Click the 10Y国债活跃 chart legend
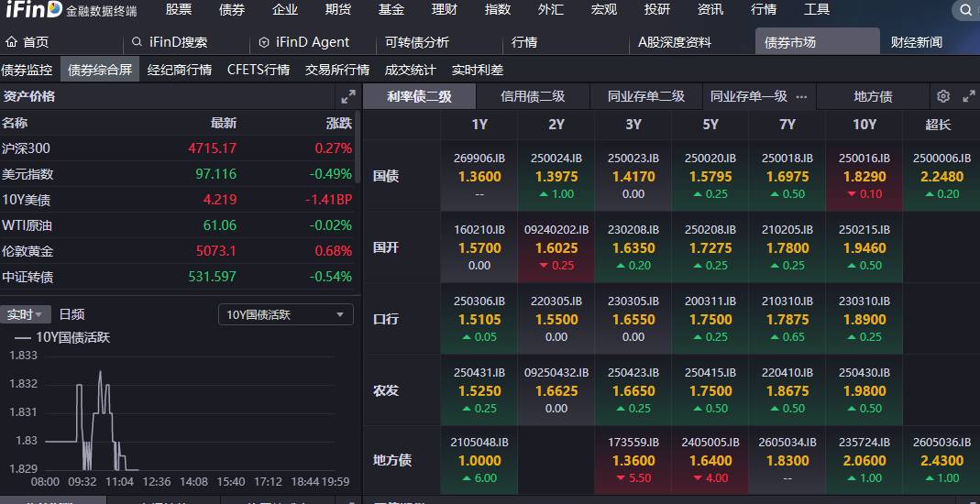This screenshot has height=504, width=980. click(x=61, y=338)
